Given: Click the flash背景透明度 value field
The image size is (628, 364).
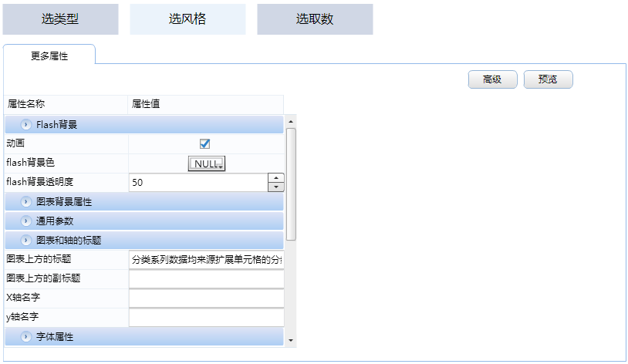Looking at the screenshot, I should coord(198,183).
